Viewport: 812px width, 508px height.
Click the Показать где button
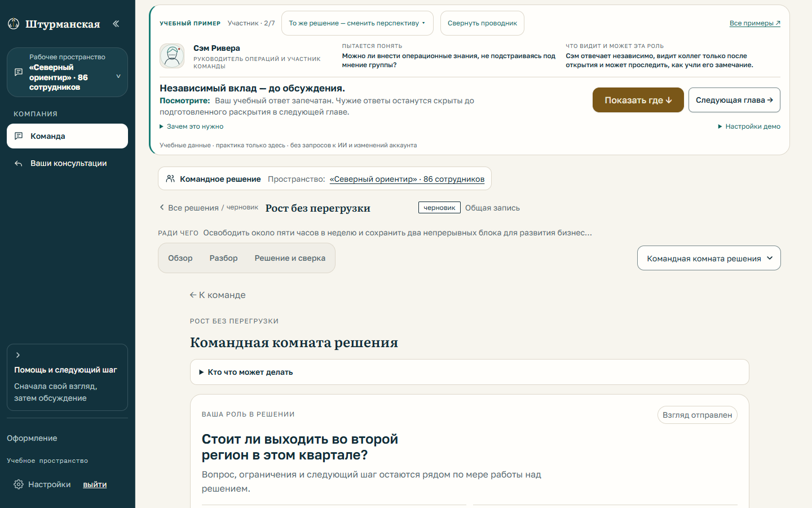pyautogui.click(x=638, y=100)
